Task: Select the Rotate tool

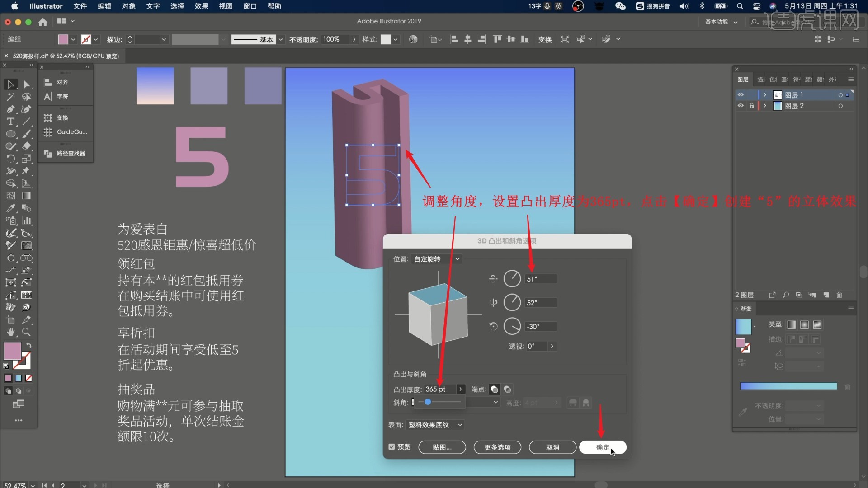Action: click(11, 159)
